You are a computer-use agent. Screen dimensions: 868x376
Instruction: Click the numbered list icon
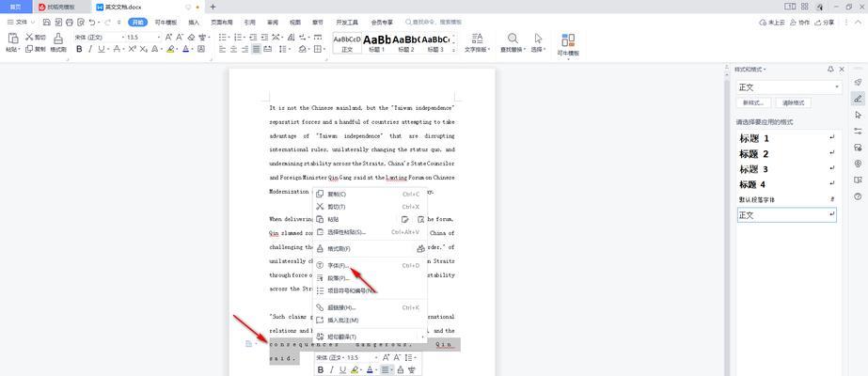pos(238,37)
